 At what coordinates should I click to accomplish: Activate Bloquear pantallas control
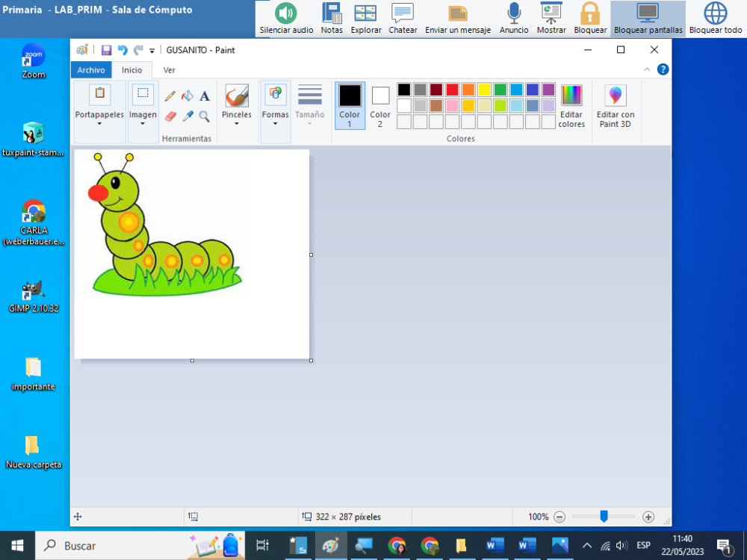647,17
